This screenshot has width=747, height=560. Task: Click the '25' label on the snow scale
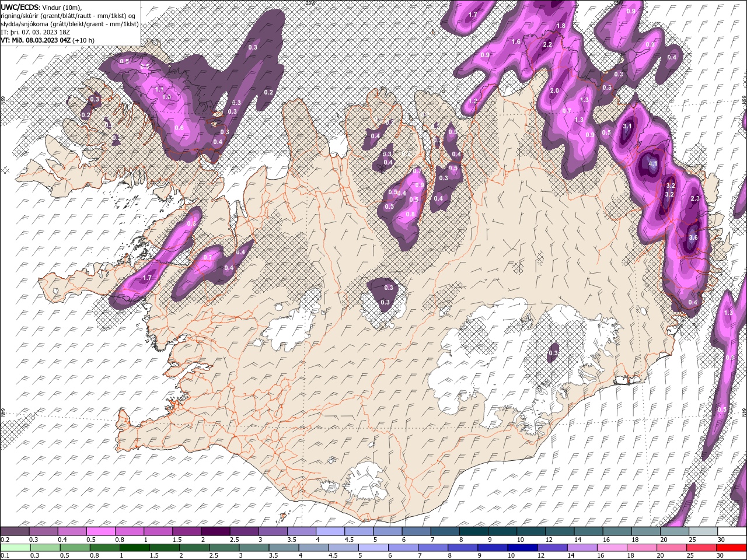[692, 540]
